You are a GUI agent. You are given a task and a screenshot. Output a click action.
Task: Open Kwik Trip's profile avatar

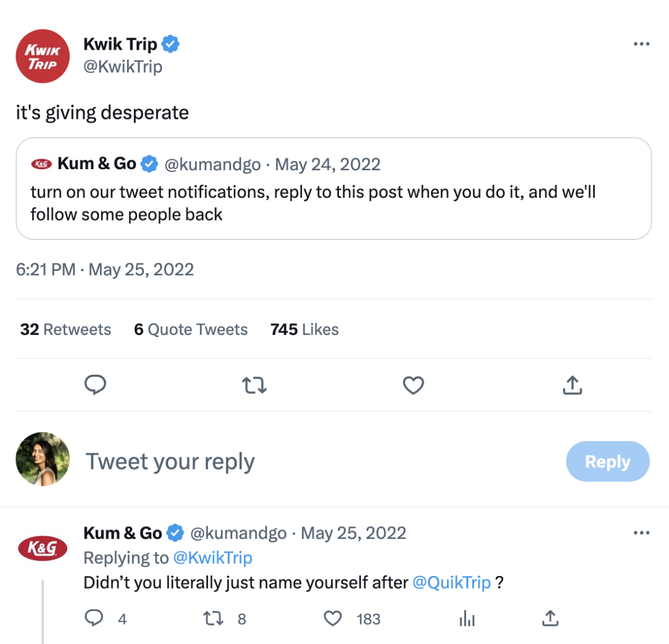pyautogui.click(x=42, y=56)
